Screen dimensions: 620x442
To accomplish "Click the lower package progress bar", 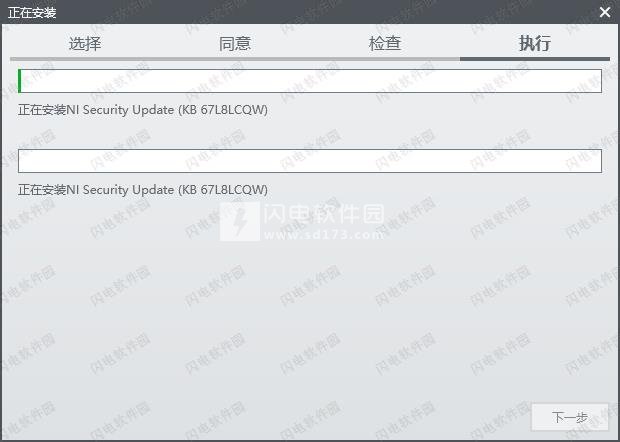I will 310,161.
